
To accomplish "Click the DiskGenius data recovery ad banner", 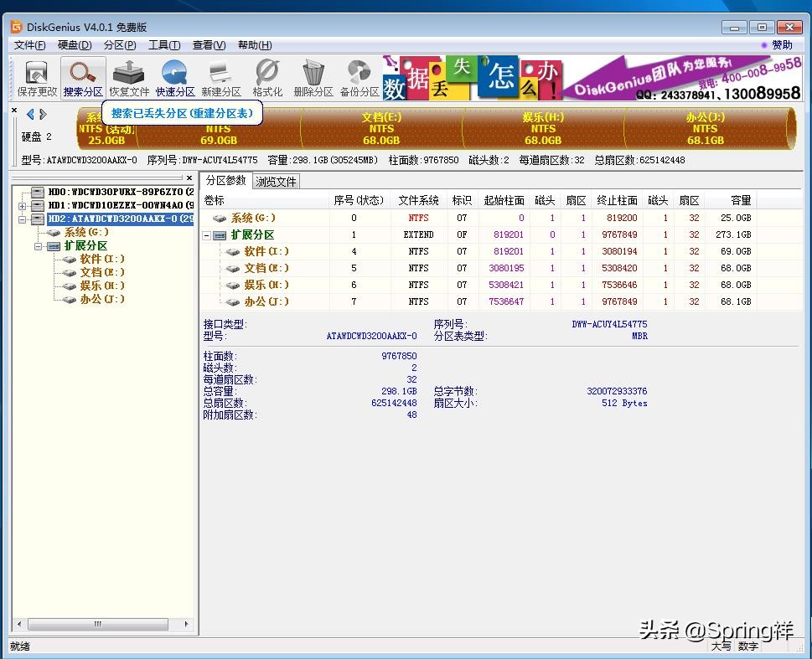I will pos(592,78).
